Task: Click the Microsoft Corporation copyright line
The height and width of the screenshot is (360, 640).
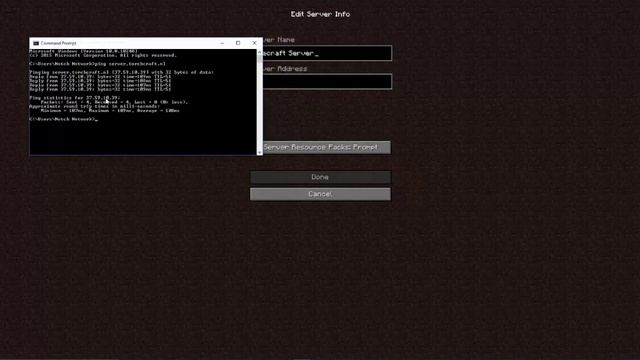Action: [x=103, y=55]
